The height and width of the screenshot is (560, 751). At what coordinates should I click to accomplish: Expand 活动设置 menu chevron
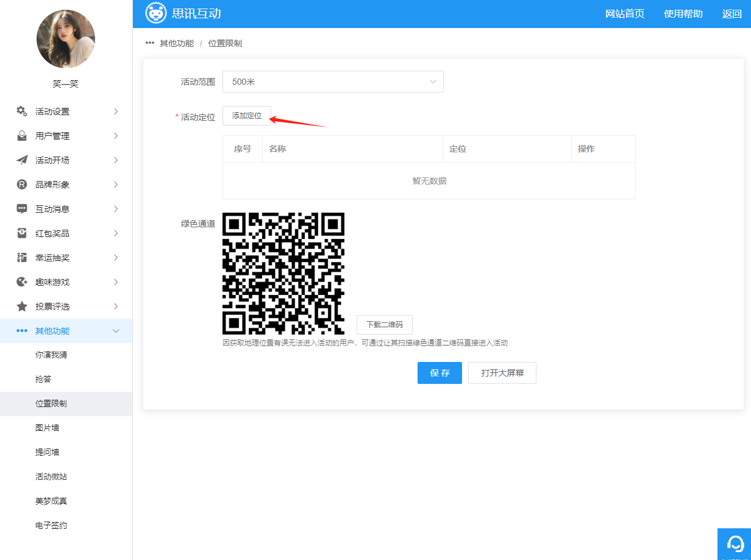[x=116, y=112]
